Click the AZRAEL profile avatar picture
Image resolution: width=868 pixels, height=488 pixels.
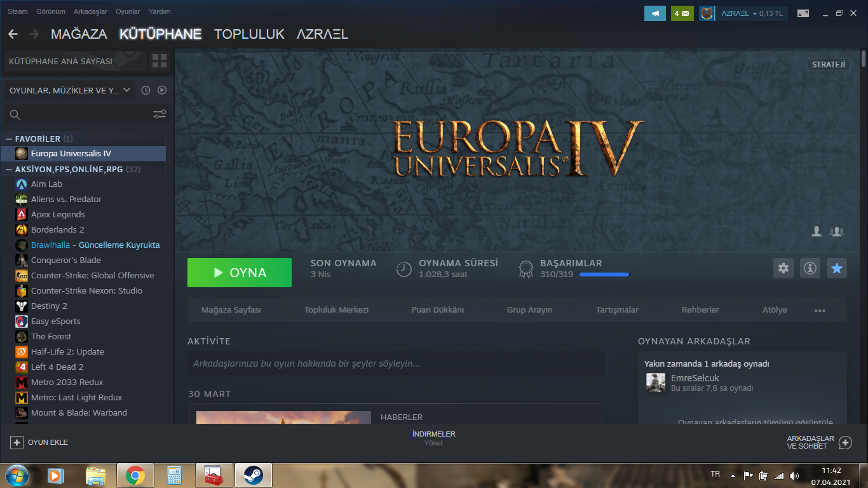pos(707,13)
